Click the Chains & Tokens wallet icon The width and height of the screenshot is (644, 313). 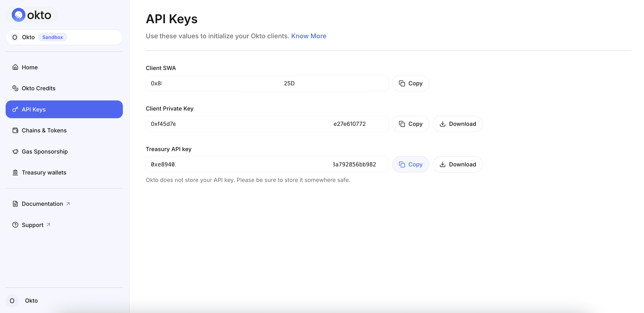pyautogui.click(x=15, y=130)
